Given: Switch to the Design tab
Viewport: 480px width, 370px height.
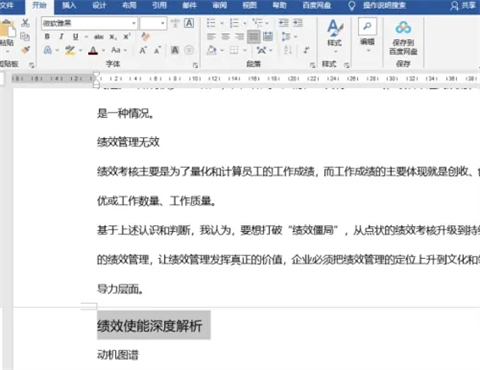Looking at the screenshot, I should coord(99,6).
